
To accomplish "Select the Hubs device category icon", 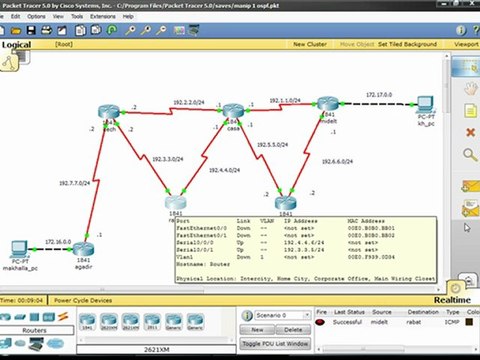I will tap(34, 316).
